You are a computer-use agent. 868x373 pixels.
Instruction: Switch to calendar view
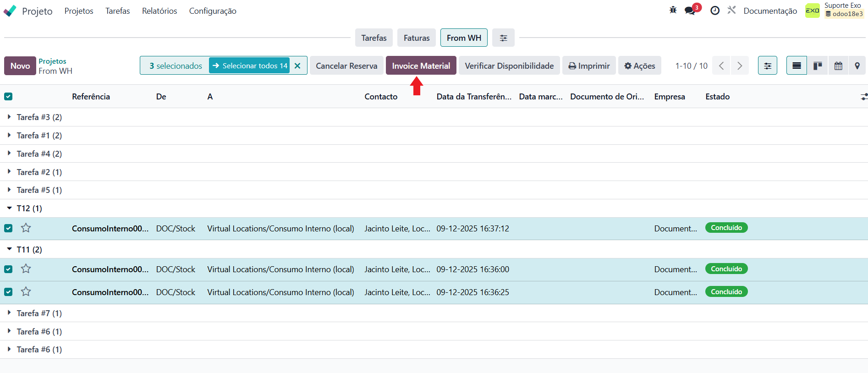click(x=838, y=66)
